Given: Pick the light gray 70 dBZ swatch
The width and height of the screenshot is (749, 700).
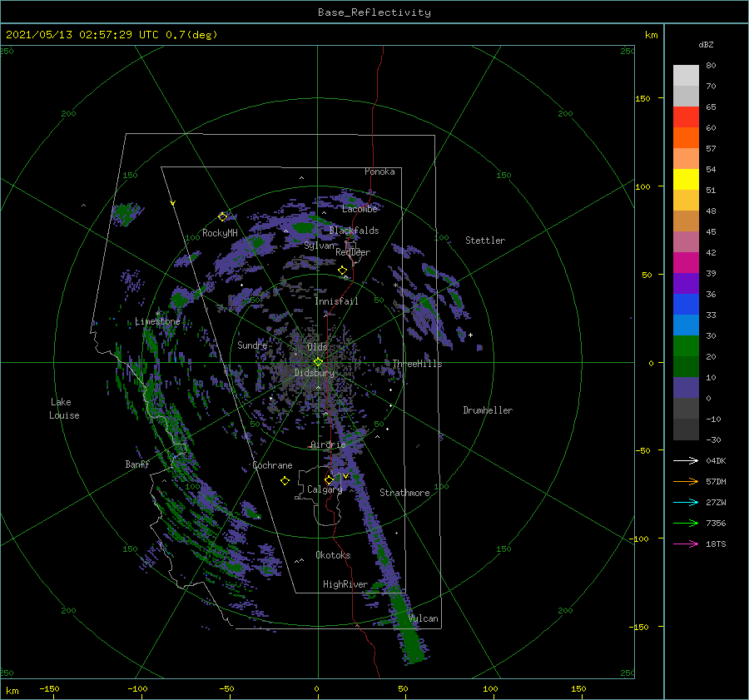Looking at the screenshot, I should pos(686,76).
